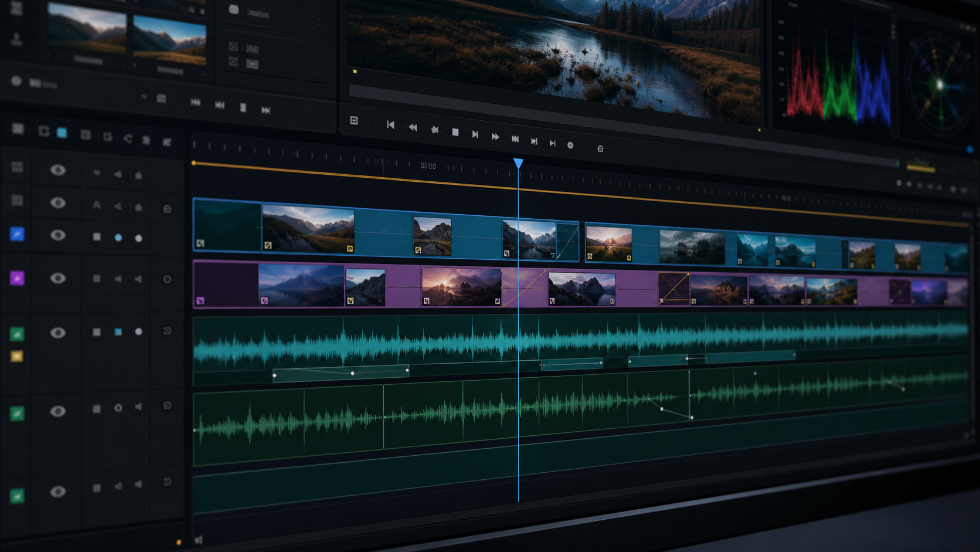Toggle the eye on the bottom empty audio track

coord(57,492)
